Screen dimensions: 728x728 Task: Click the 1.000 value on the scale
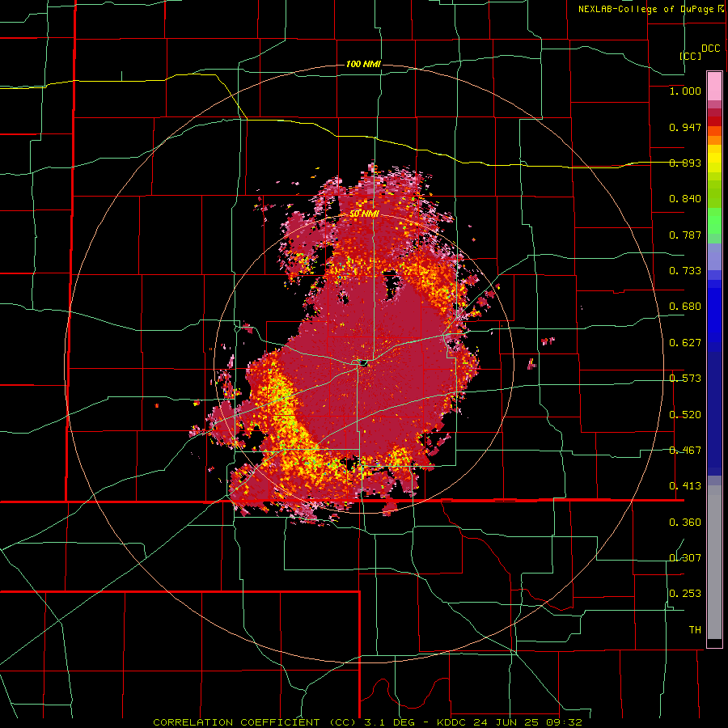tap(685, 91)
